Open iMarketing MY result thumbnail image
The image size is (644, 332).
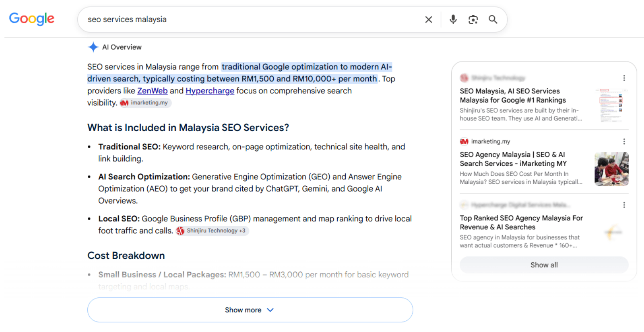(611, 169)
